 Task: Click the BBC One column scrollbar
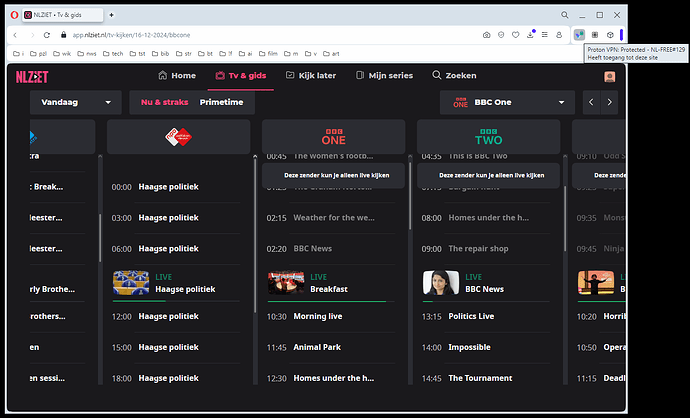pyautogui.click(x=410, y=196)
